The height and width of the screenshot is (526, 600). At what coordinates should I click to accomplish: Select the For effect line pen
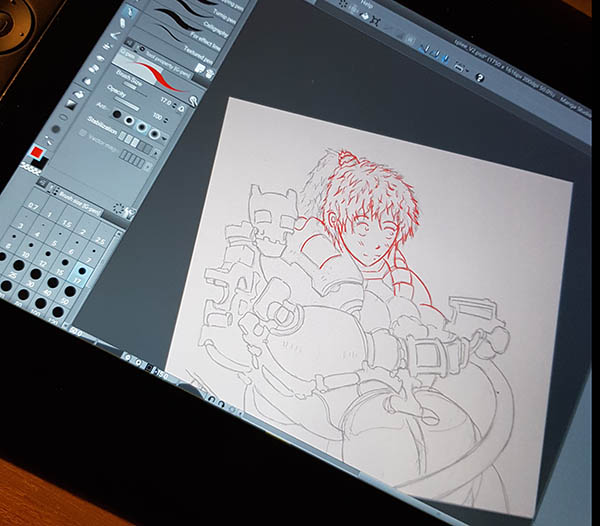[205, 41]
